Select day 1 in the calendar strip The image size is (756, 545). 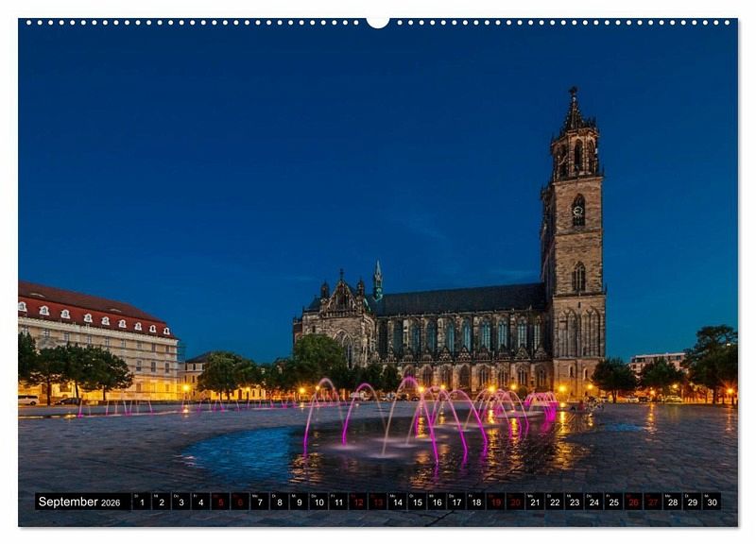(142, 502)
